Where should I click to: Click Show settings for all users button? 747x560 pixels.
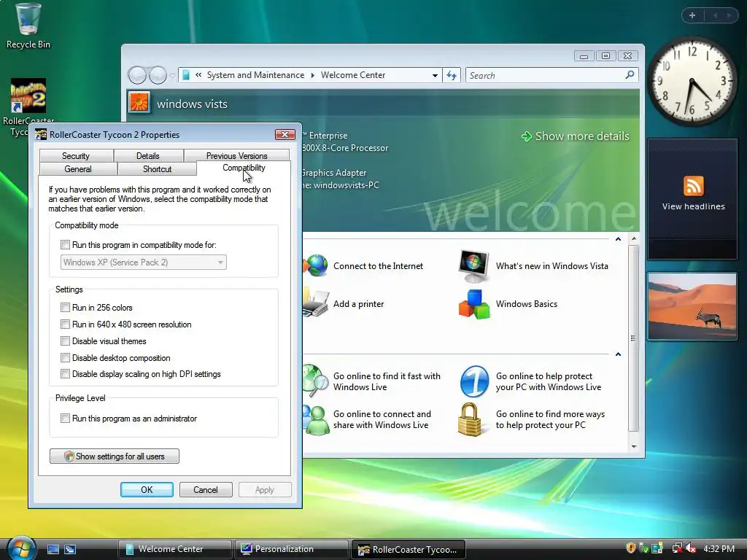(x=115, y=456)
